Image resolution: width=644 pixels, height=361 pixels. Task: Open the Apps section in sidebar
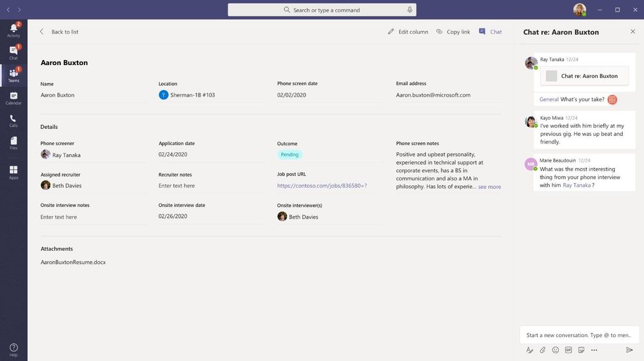[x=14, y=172]
